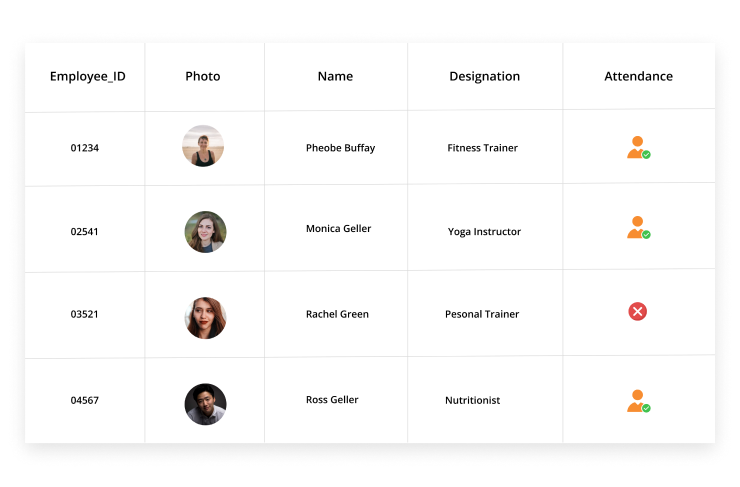
Task: Open Pheobe Buffay's profile photo
Action: [x=203, y=146]
